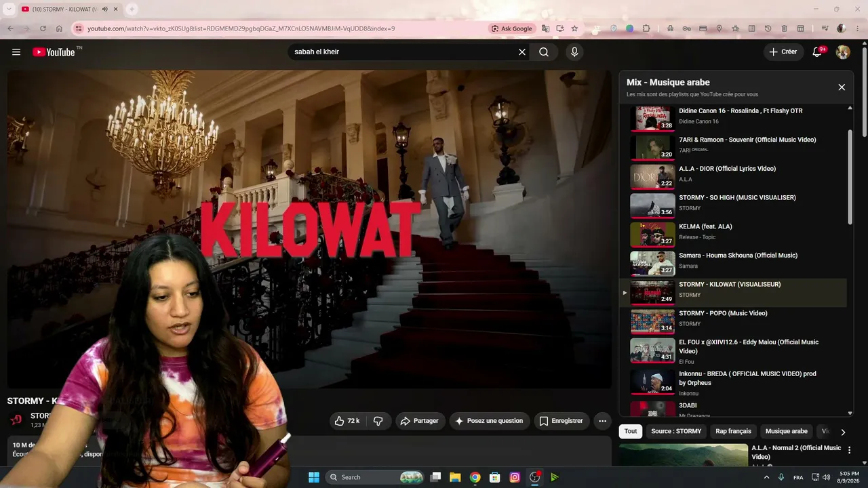Run the search with the magnifier button
868x488 pixels.
click(544, 52)
